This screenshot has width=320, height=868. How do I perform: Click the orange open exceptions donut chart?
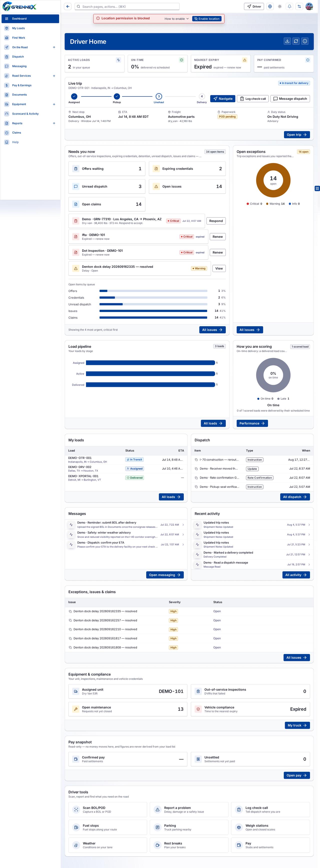[273, 180]
